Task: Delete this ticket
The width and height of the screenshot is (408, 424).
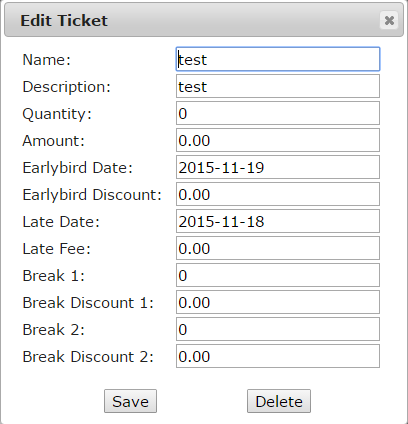Action: coord(279,401)
